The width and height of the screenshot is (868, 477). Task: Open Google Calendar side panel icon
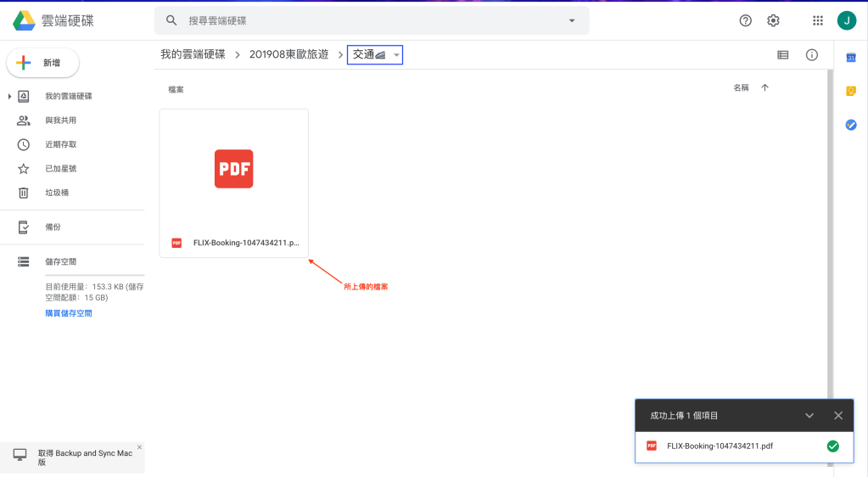[851, 58]
